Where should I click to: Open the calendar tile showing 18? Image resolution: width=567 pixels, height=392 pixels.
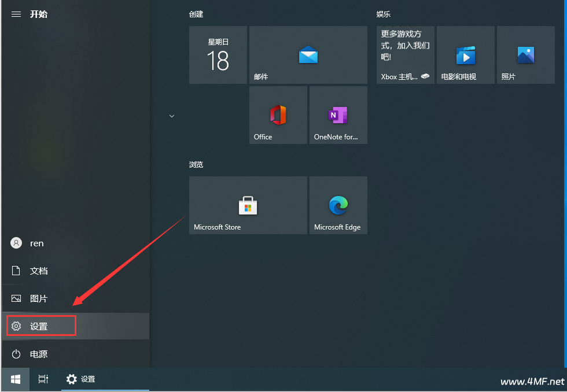point(218,55)
